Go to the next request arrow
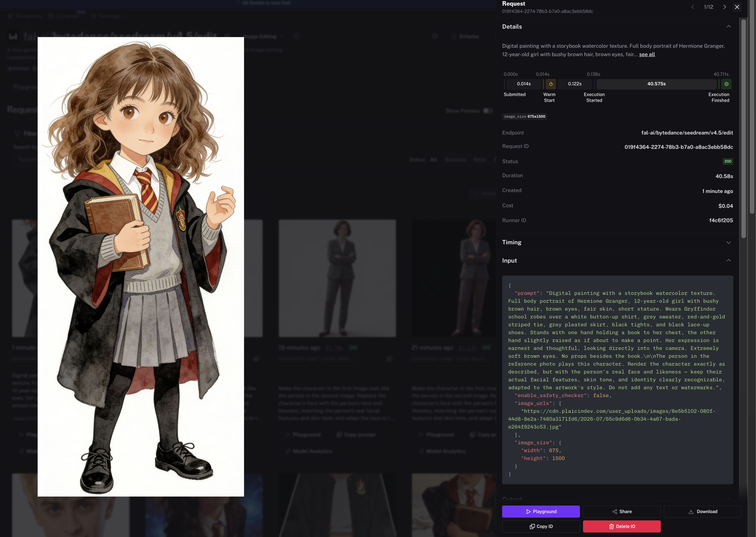Image resolution: width=756 pixels, height=537 pixels. tap(725, 7)
